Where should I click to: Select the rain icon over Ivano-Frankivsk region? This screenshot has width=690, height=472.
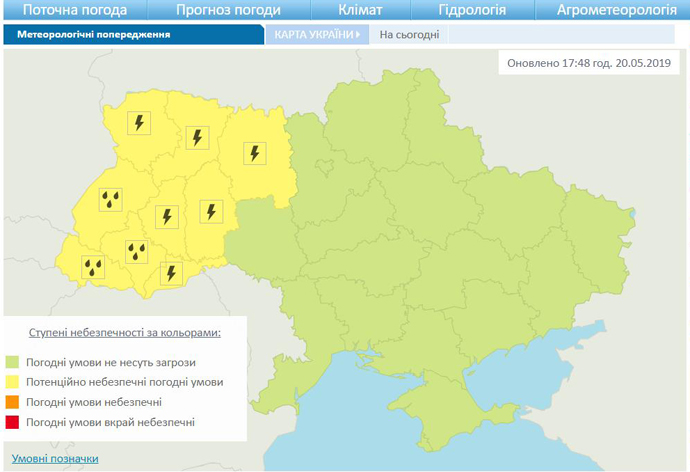click(x=137, y=250)
